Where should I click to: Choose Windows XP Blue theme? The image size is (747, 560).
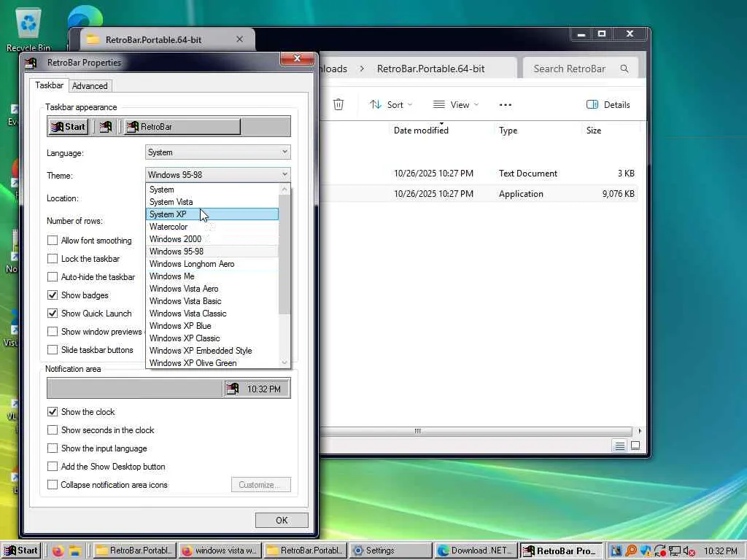click(212, 326)
